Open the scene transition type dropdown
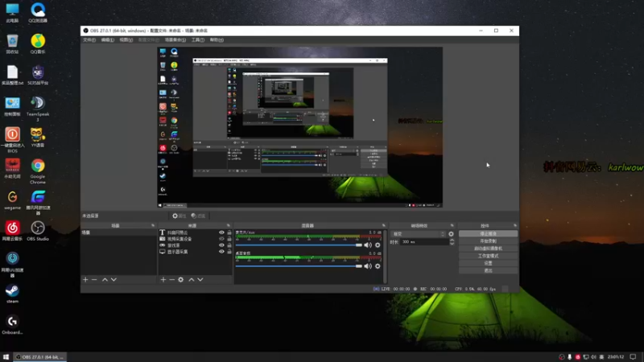The height and width of the screenshot is (362, 644). [x=419, y=234]
